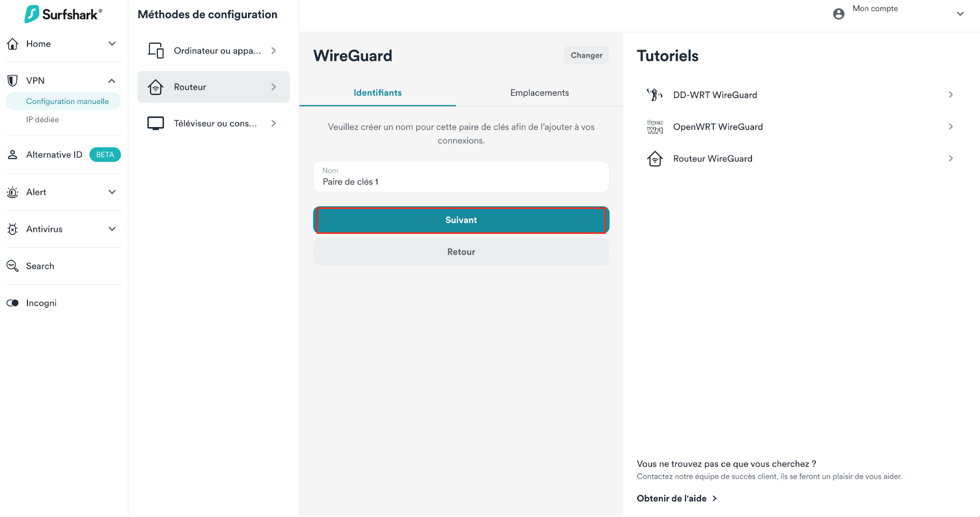Click the OpenWrt logo icon
This screenshot has height=517, width=980.
[x=655, y=127]
